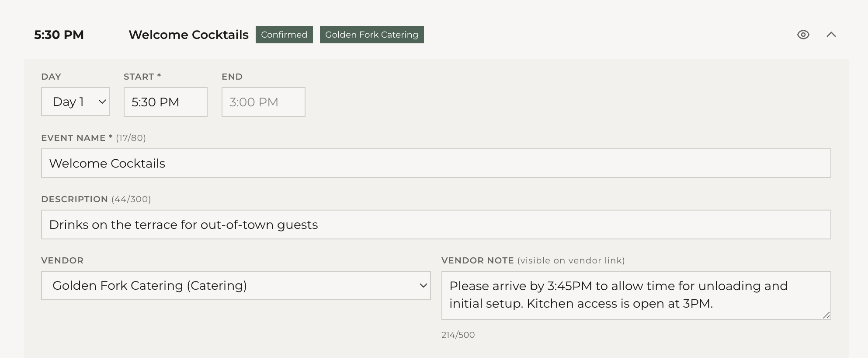Click the Day dropdown chevron arrow
868x358 pixels.
tap(102, 102)
